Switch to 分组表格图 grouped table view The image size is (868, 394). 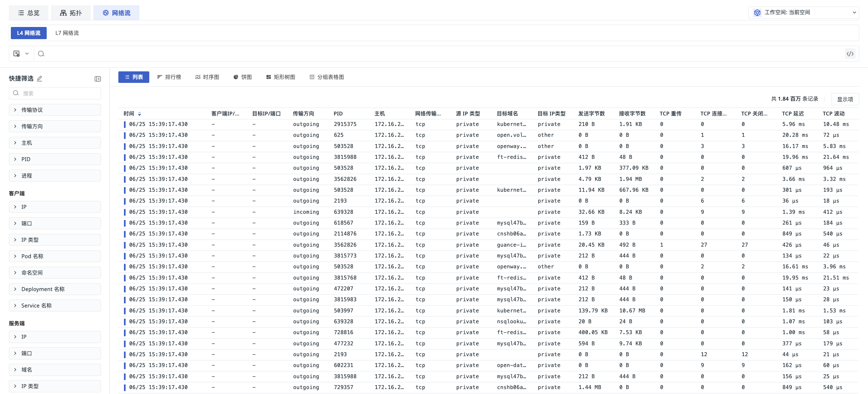point(327,77)
